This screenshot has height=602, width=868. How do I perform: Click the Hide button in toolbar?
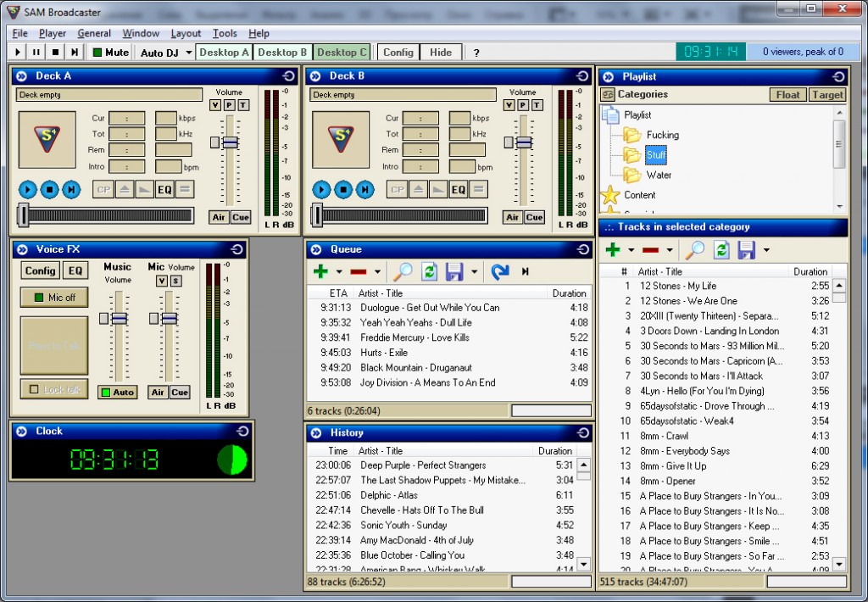tap(441, 52)
